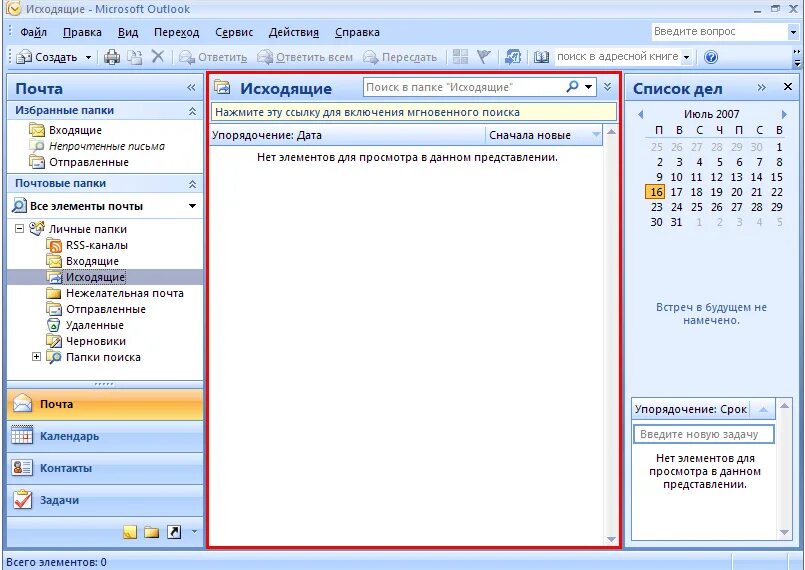The height and width of the screenshot is (570, 805).
Task: Click the Почта module button
Action: click(105, 404)
